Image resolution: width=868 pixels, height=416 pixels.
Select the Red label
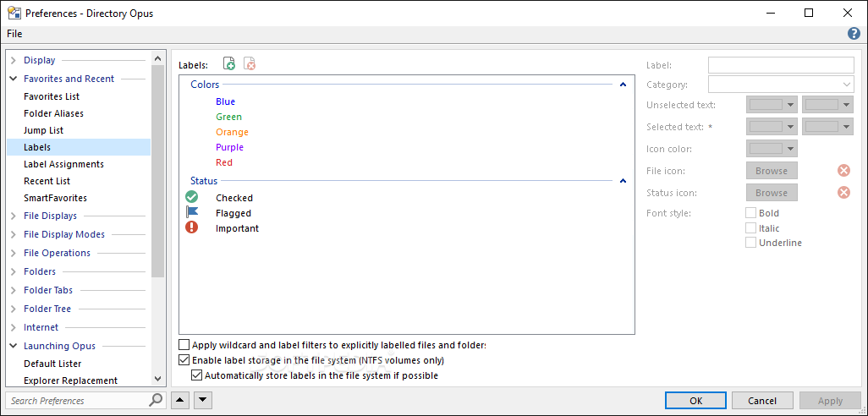(223, 162)
